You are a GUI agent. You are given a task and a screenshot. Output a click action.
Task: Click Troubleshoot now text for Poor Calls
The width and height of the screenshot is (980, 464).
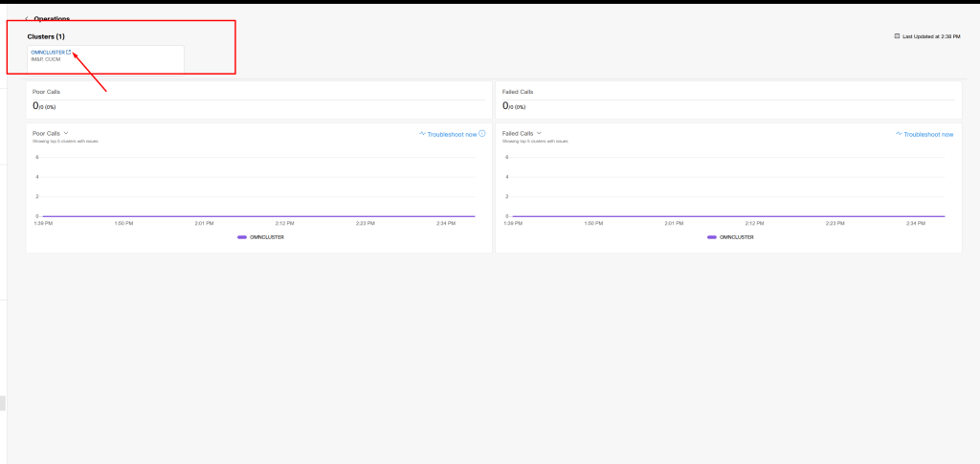[452, 134]
